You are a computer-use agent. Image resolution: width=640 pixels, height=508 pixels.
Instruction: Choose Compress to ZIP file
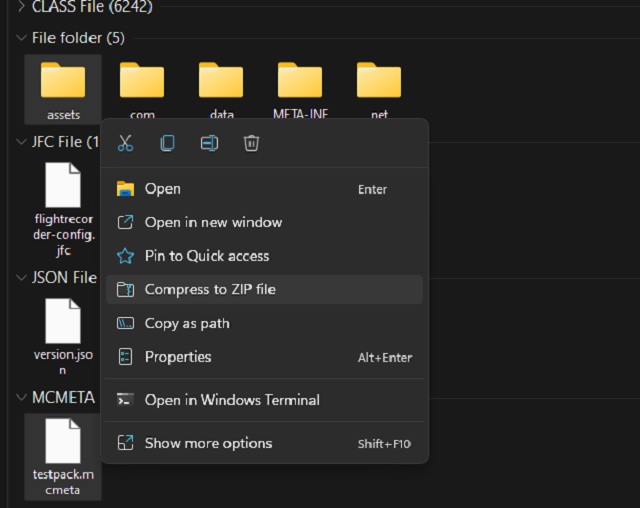210,290
